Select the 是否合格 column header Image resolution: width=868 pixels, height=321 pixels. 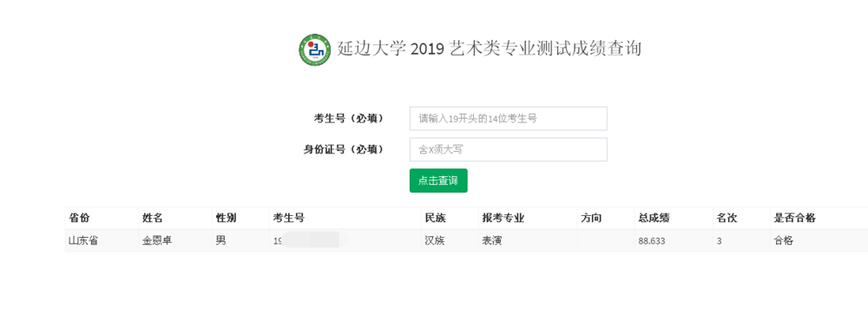click(794, 218)
